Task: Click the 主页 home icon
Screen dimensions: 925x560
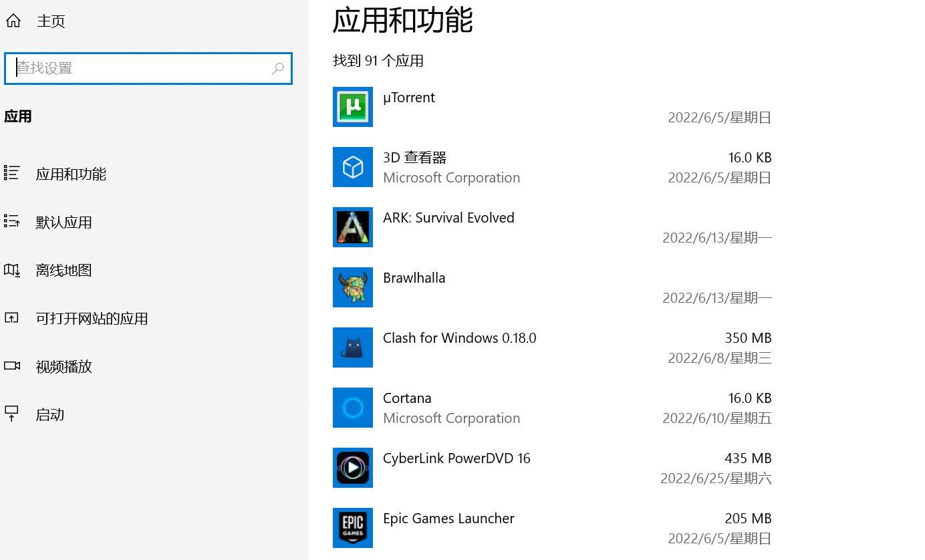Action: click(x=13, y=21)
